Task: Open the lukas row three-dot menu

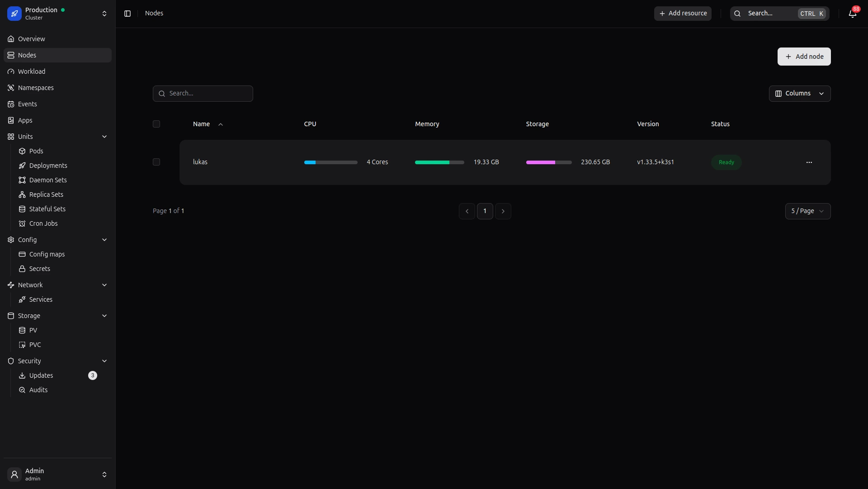Action: point(809,162)
